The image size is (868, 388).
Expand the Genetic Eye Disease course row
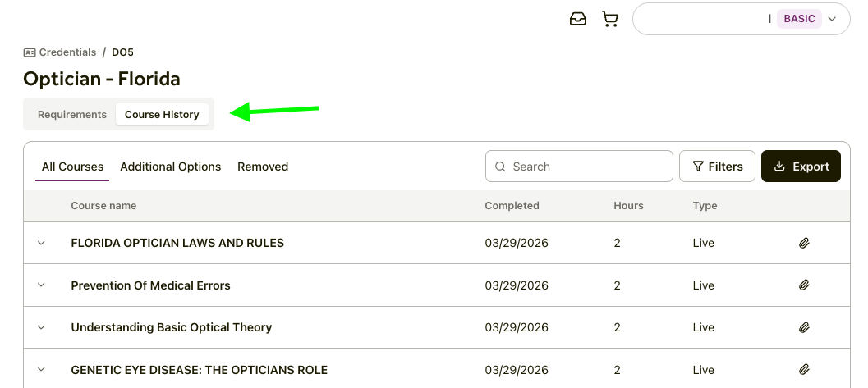coord(41,370)
